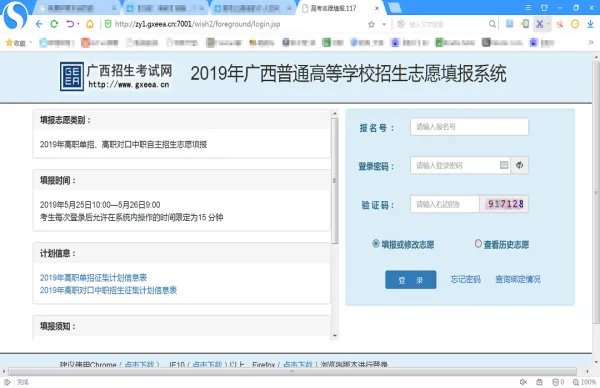Close the 高考志愿填报 tab

click(377, 8)
